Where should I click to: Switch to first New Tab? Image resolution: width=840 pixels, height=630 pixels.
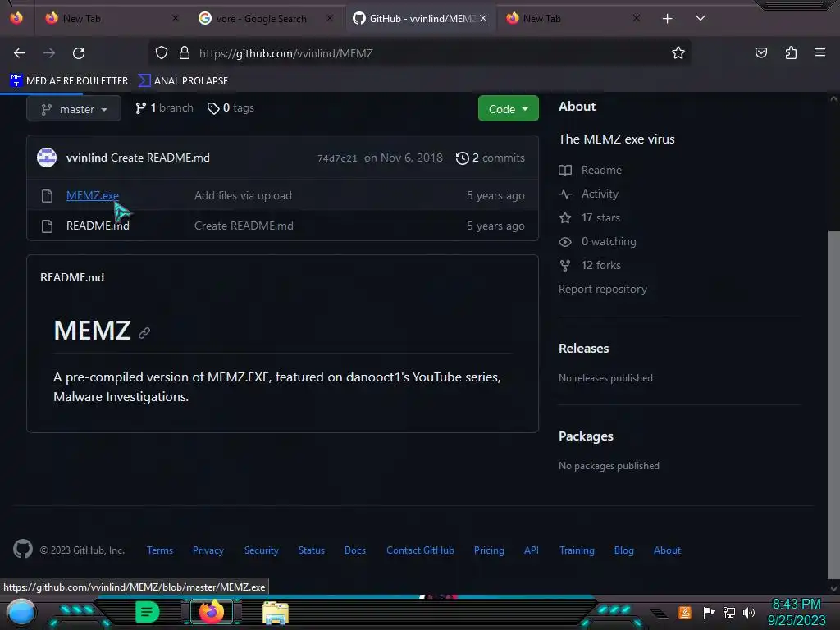(112, 19)
